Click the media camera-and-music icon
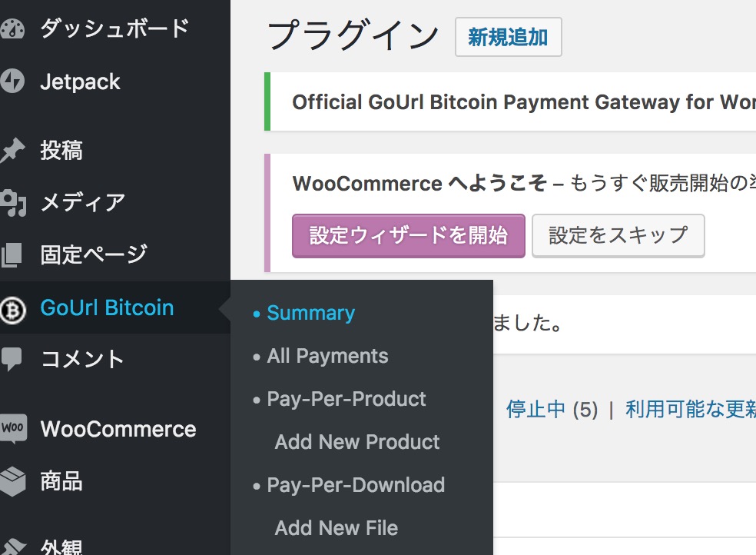 (12, 203)
